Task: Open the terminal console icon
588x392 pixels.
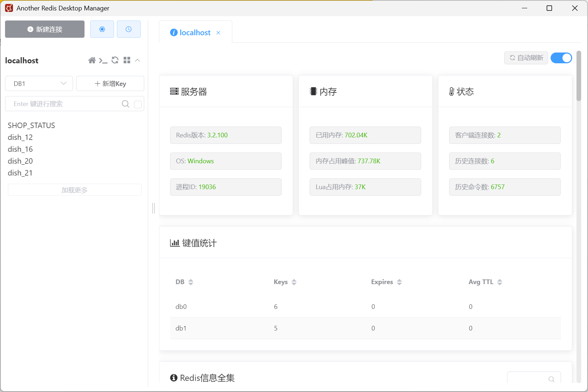Action: (104, 60)
